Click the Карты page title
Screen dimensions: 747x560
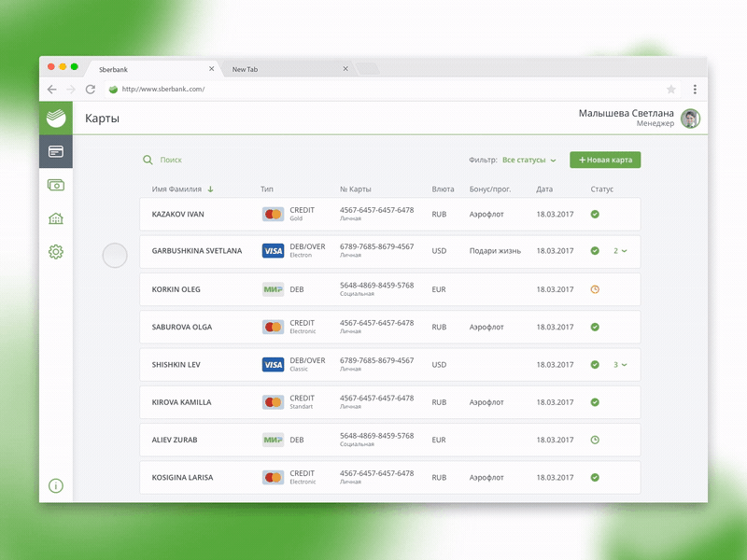point(102,119)
